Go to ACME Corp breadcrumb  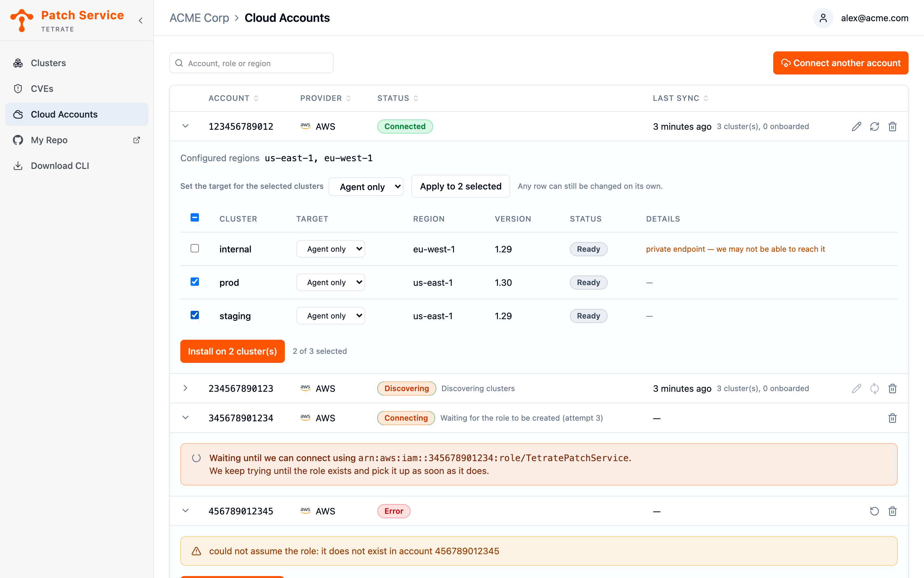tap(199, 18)
